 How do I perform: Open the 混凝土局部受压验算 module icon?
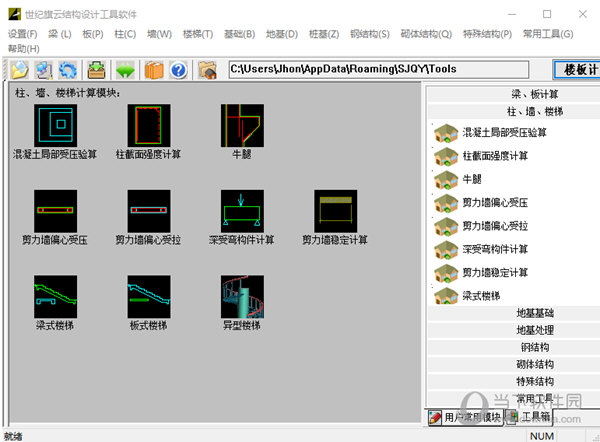(55, 125)
